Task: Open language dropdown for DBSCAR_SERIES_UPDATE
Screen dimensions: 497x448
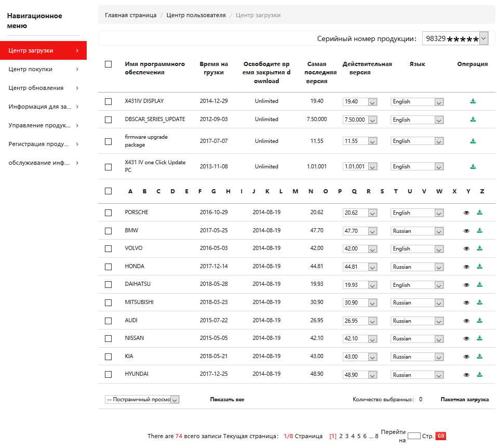Action: point(417,120)
